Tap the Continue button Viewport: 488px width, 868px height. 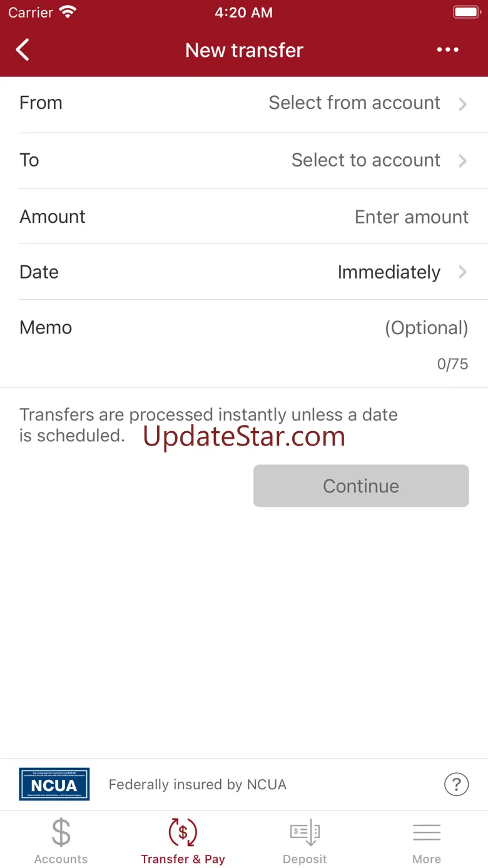click(361, 486)
